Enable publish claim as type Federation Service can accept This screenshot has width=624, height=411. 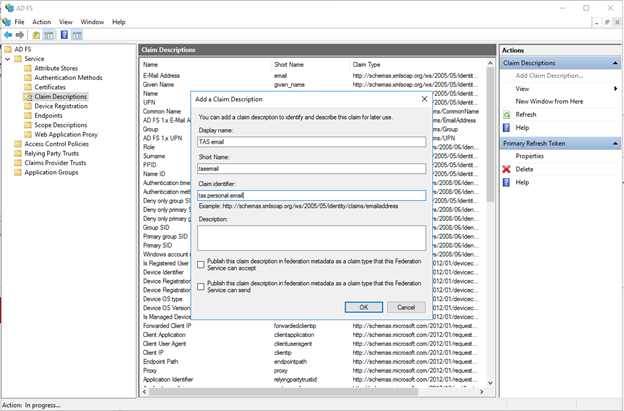pyautogui.click(x=201, y=265)
